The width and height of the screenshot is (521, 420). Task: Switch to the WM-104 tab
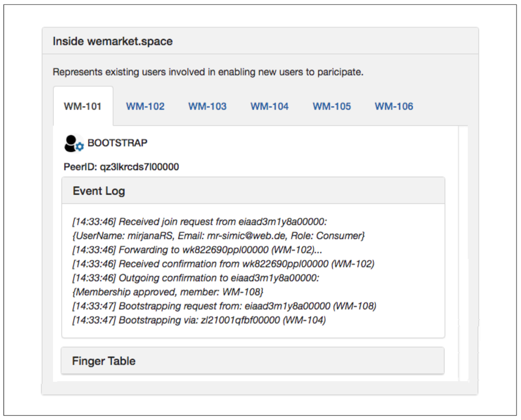(x=270, y=106)
